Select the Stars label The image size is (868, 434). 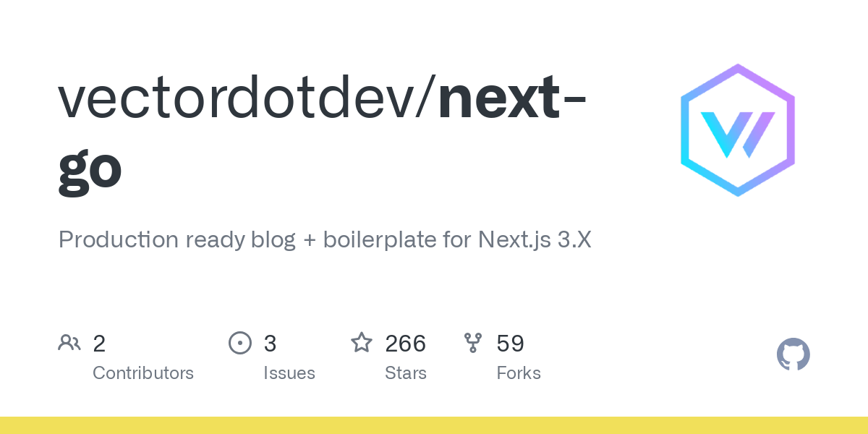click(406, 373)
